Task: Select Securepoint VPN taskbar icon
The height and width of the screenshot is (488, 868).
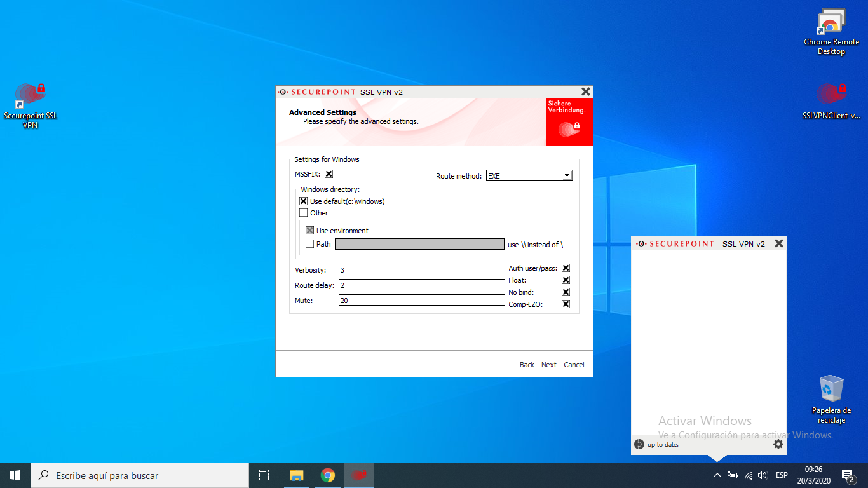Action: [x=359, y=475]
